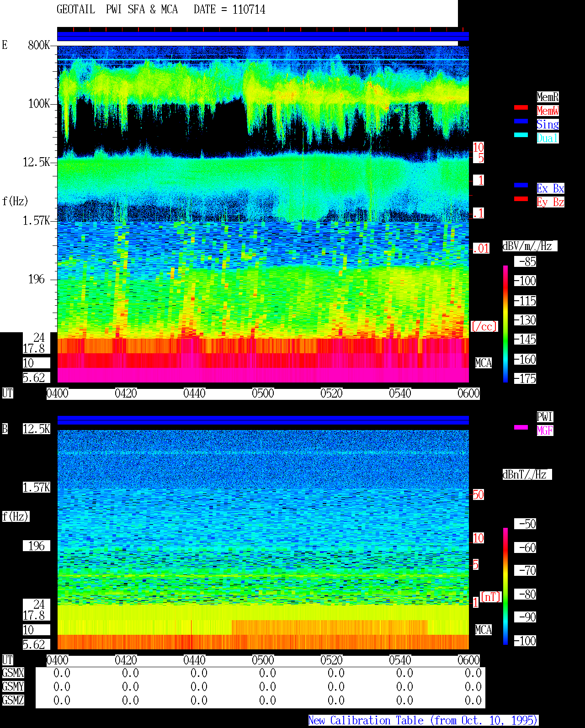This screenshot has width=585, height=728.
Task: Click the blue Ex Bx legend swatch
Action: coord(521,185)
